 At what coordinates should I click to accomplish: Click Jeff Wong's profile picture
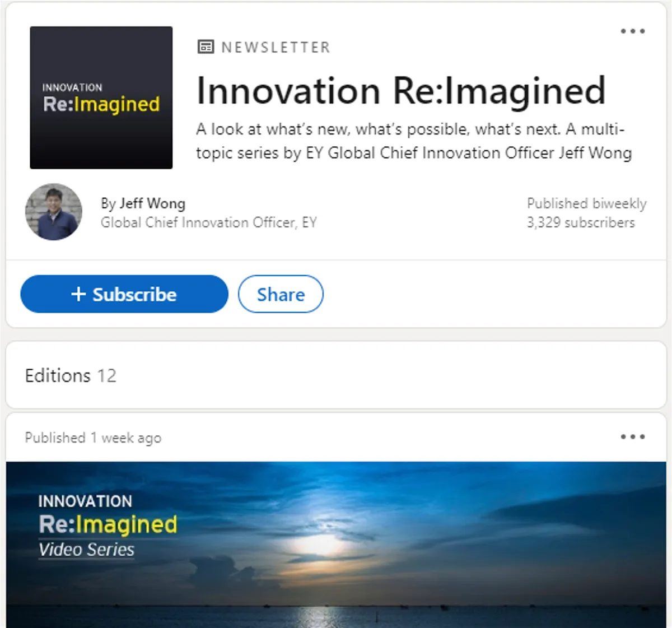pos(53,212)
